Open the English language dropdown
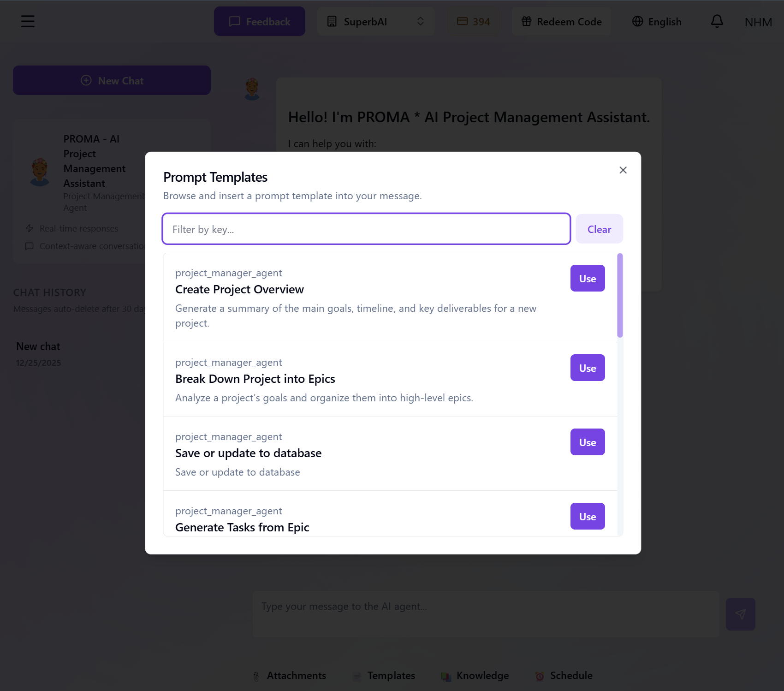 [x=656, y=21]
